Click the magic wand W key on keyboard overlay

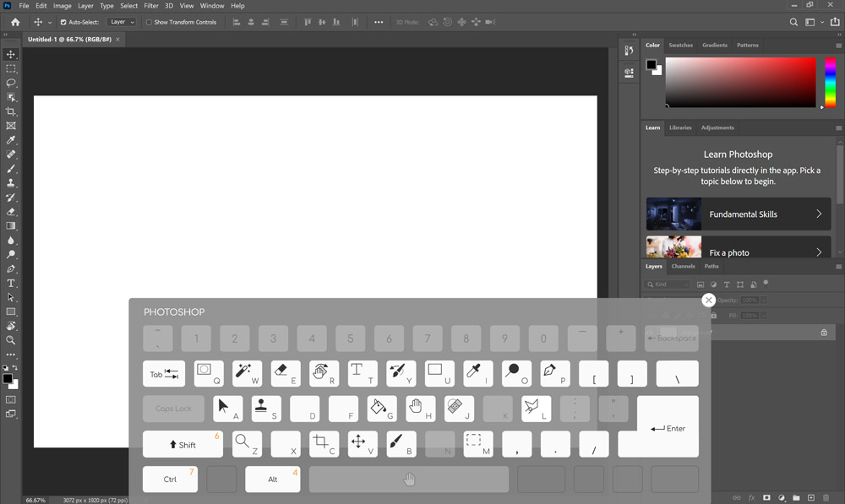coord(247,374)
